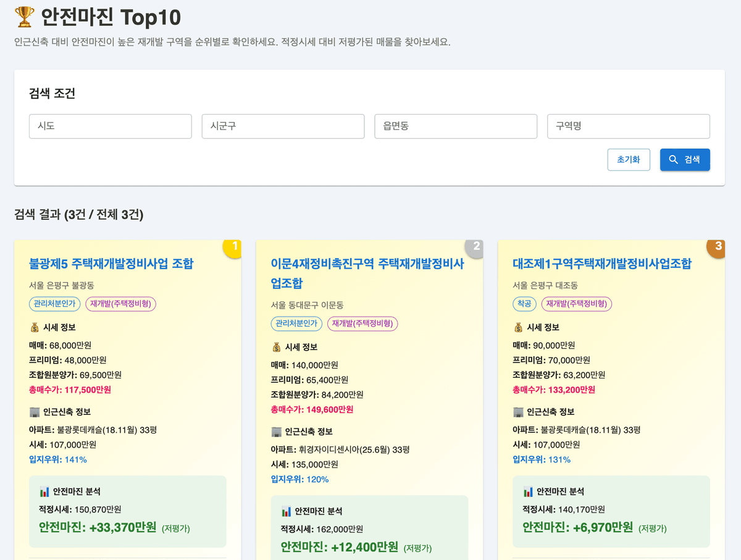
Task: Click the 구역명 input field
Action: pyautogui.click(x=628, y=126)
